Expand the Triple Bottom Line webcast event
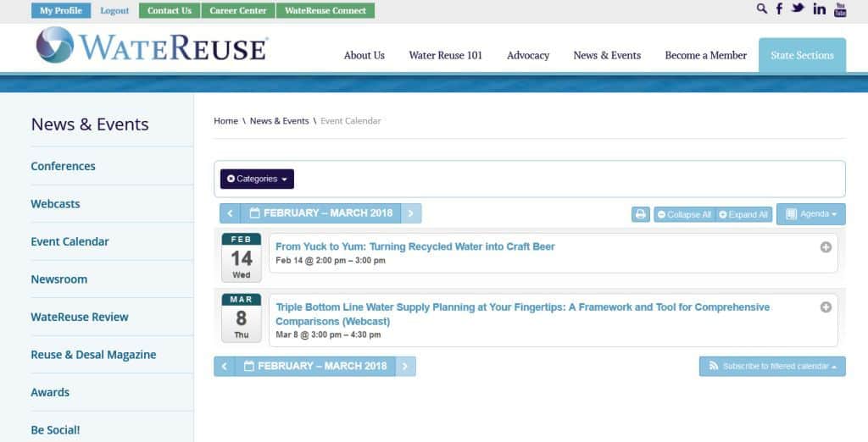The width and height of the screenshot is (868, 442). click(826, 307)
